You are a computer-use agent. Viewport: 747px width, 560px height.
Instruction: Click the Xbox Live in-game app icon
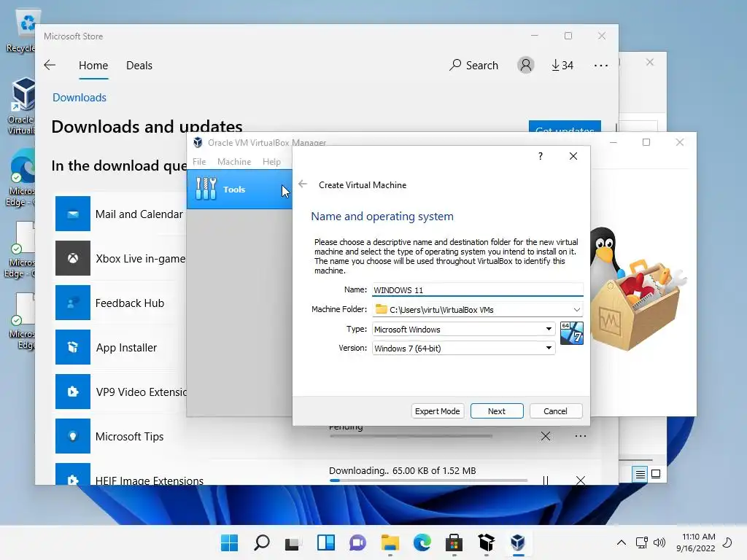73,258
